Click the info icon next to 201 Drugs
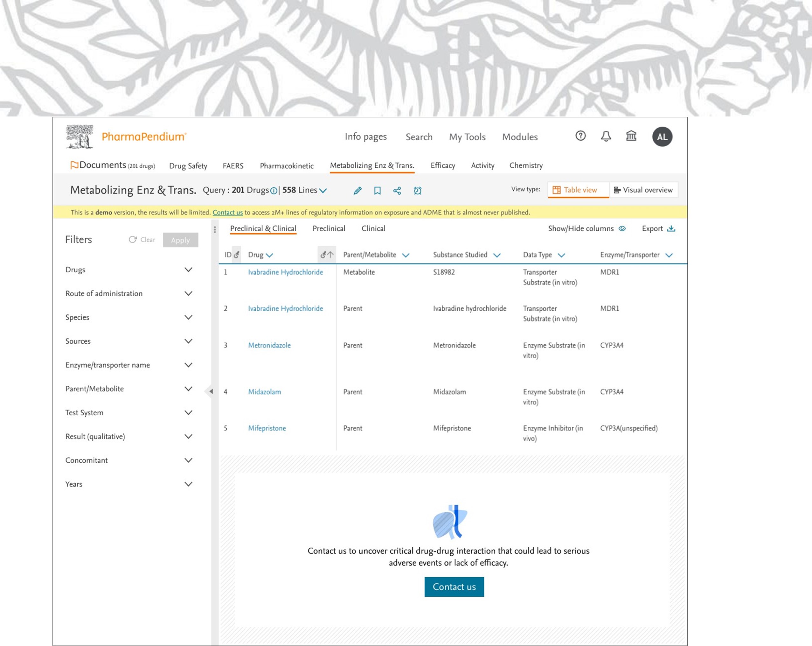812x646 pixels. 274,191
